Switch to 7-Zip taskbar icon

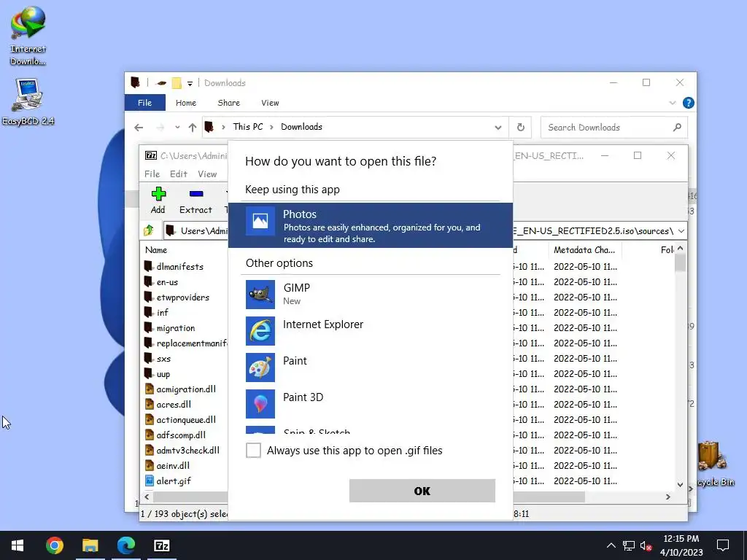(x=161, y=545)
